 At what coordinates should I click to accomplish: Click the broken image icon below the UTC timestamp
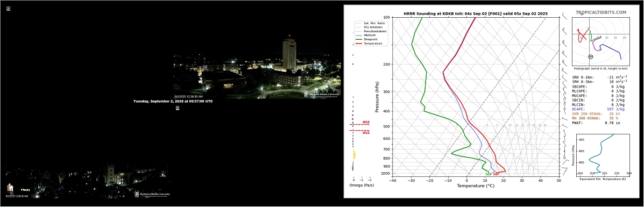(x=178, y=108)
